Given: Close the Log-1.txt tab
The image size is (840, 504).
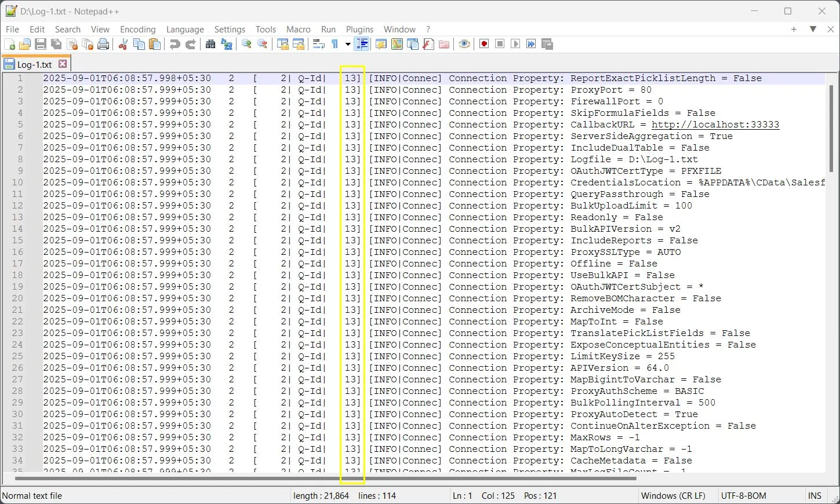Looking at the screenshot, I should 63,64.
